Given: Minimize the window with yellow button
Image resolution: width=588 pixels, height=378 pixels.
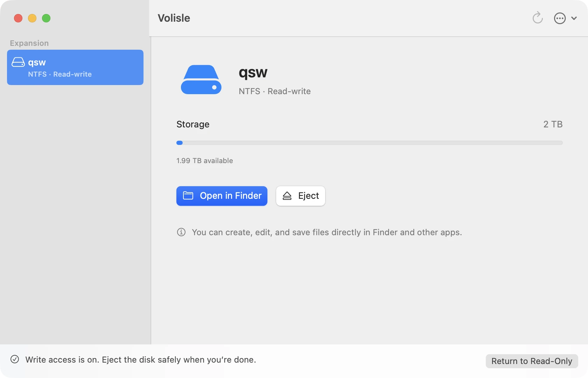Looking at the screenshot, I should tap(32, 18).
